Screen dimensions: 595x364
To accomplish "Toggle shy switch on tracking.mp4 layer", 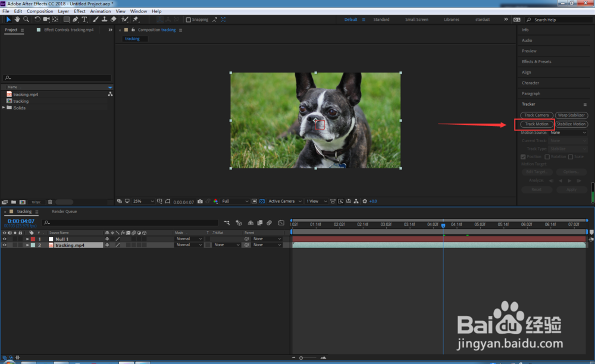I will [107, 245].
